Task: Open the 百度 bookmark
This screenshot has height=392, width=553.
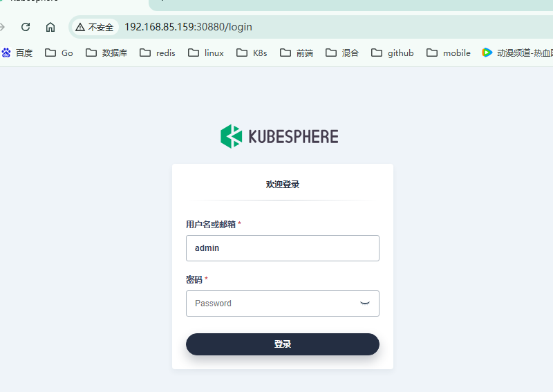Action: click(x=17, y=53)
